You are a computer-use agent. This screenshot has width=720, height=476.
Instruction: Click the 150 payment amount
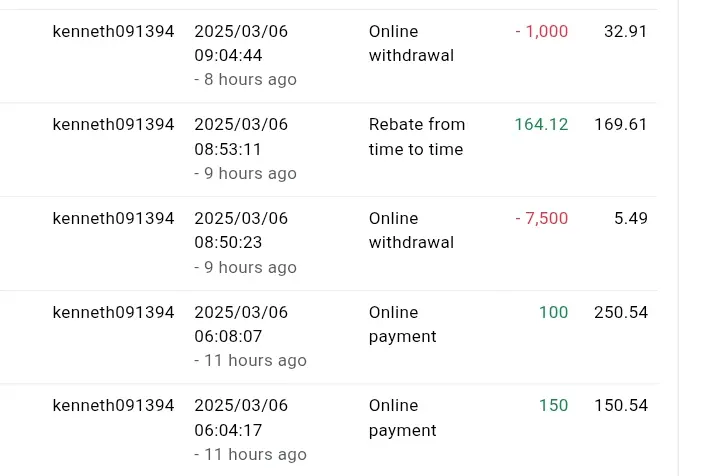pos(553,405)
